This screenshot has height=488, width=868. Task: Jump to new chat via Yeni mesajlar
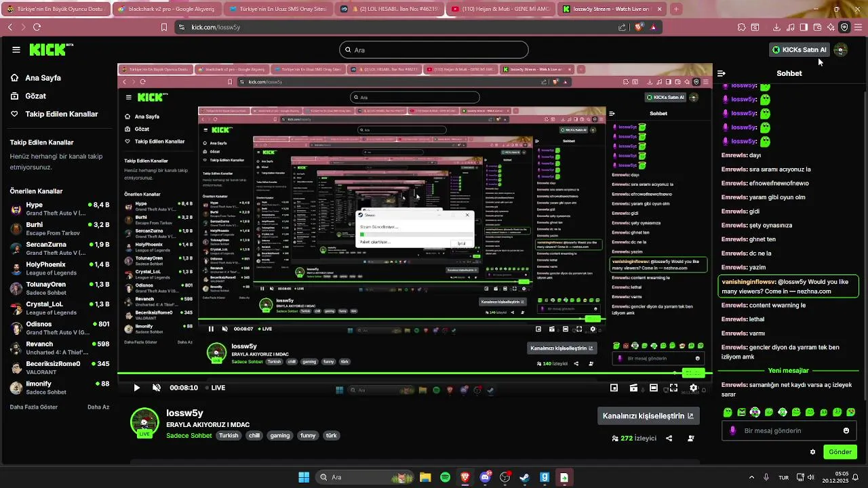[x=788, y=371]
